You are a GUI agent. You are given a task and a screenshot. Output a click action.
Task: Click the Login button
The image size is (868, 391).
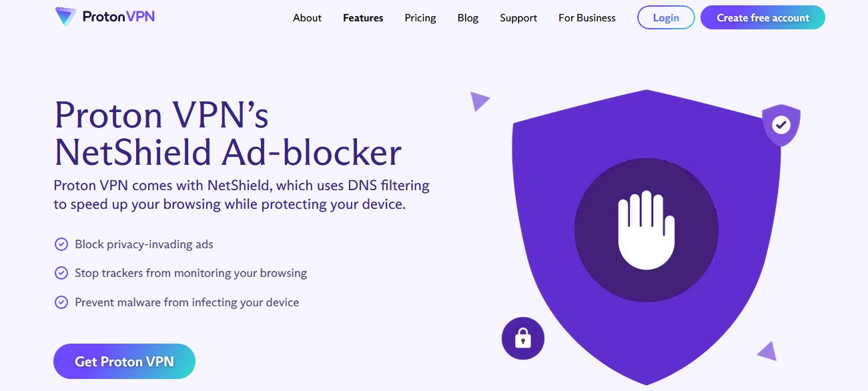(665, 17)
